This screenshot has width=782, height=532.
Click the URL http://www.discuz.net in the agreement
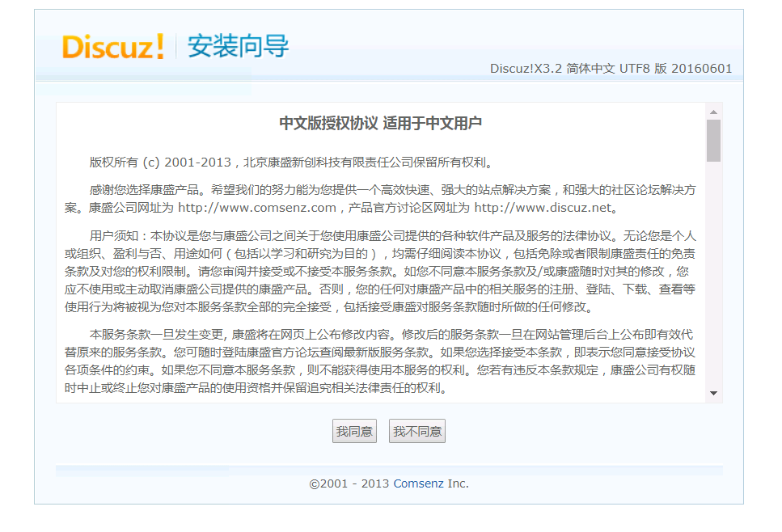point(543,208)
